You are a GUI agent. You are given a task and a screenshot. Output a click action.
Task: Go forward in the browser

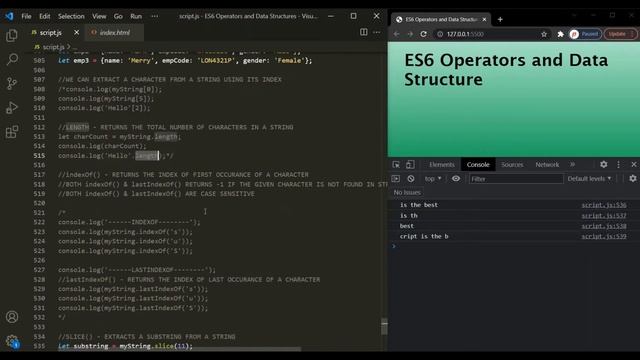point(410,34)
